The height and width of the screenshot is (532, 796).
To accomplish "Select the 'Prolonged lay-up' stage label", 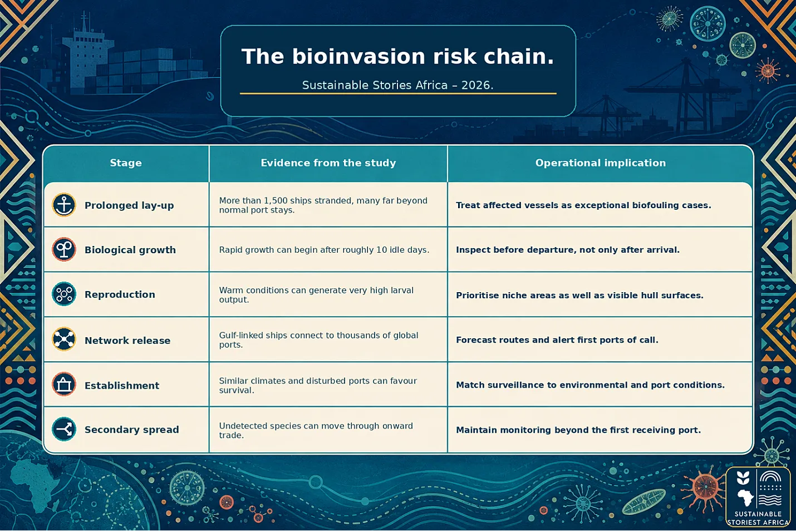I will tap(129, 205).
